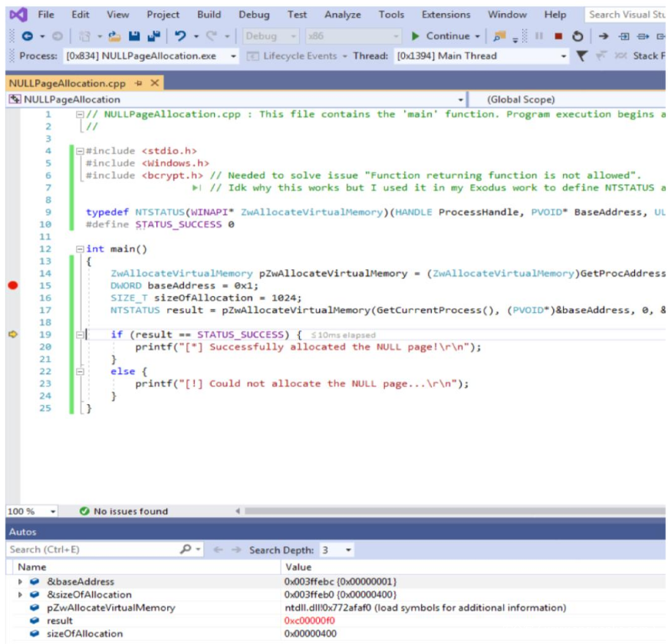
Task: Open the Debug menu
Action: [x=254, y=15]
